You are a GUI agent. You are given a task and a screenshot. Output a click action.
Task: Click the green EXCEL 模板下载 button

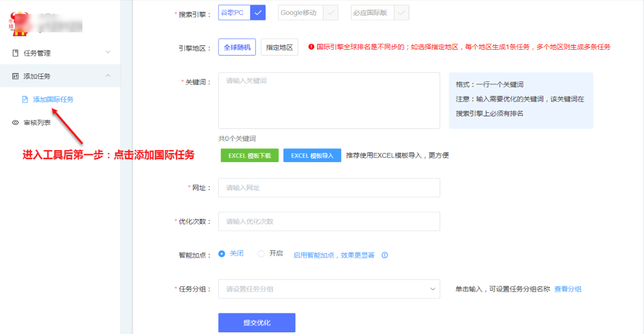pos(250,155)
